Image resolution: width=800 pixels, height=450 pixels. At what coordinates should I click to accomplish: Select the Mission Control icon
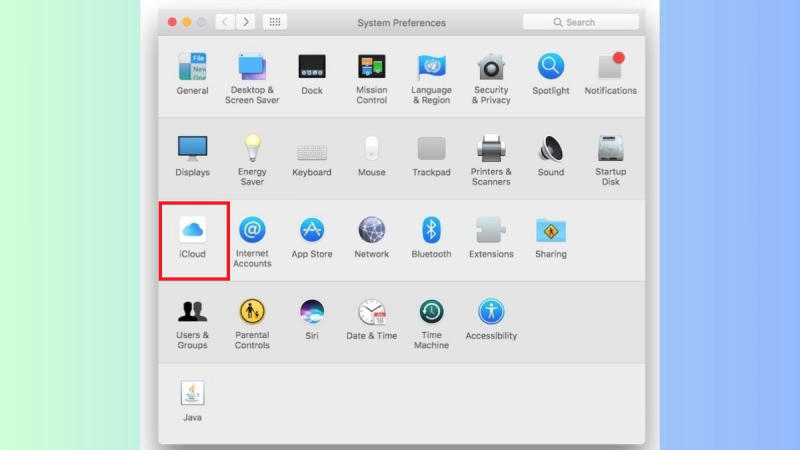[x=371, y=68]
